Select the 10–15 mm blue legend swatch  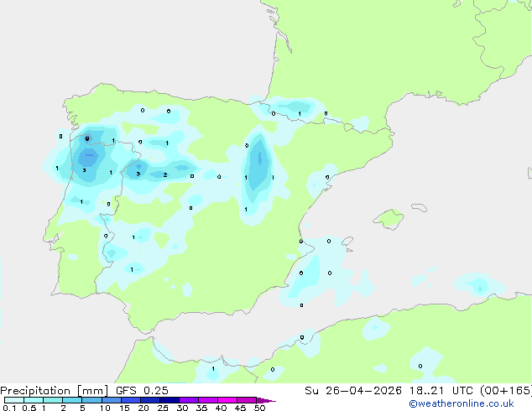coord(112,400)
